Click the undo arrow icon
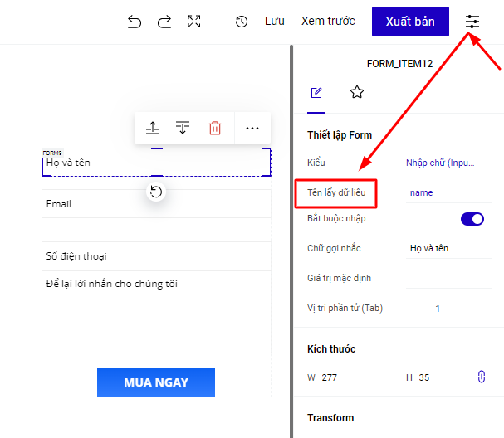 pos(135,22)
